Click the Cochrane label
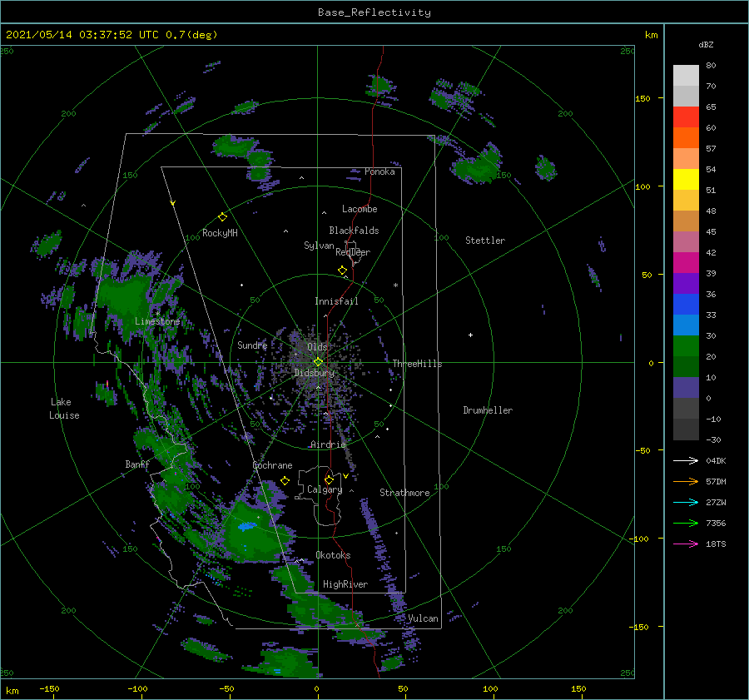Screen dimensions: 749x700 [x=272, y=465]
